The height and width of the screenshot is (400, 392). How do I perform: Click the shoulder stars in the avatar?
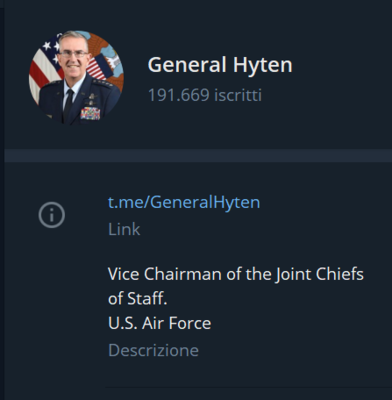point(103,83)
